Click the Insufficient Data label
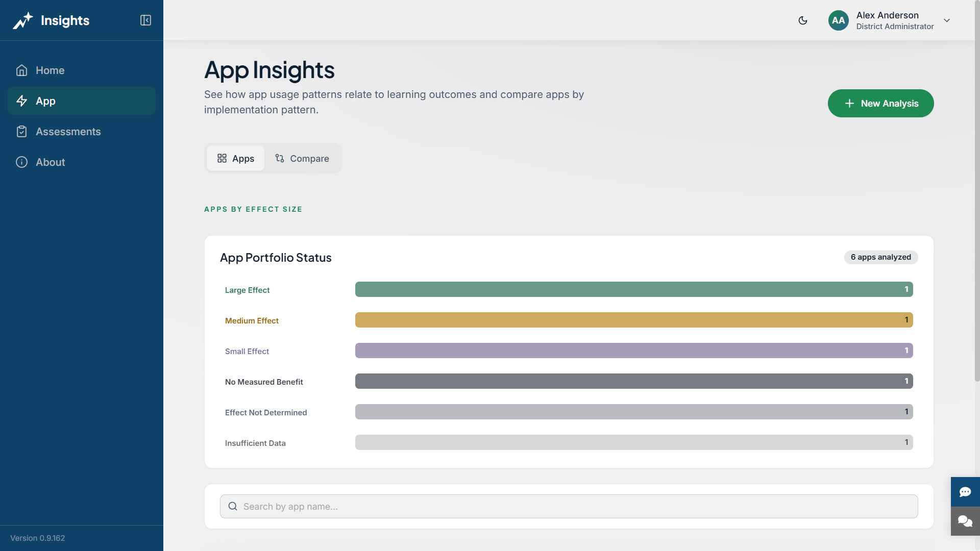This screenshot has height=551, width=980. click(255, 443)
